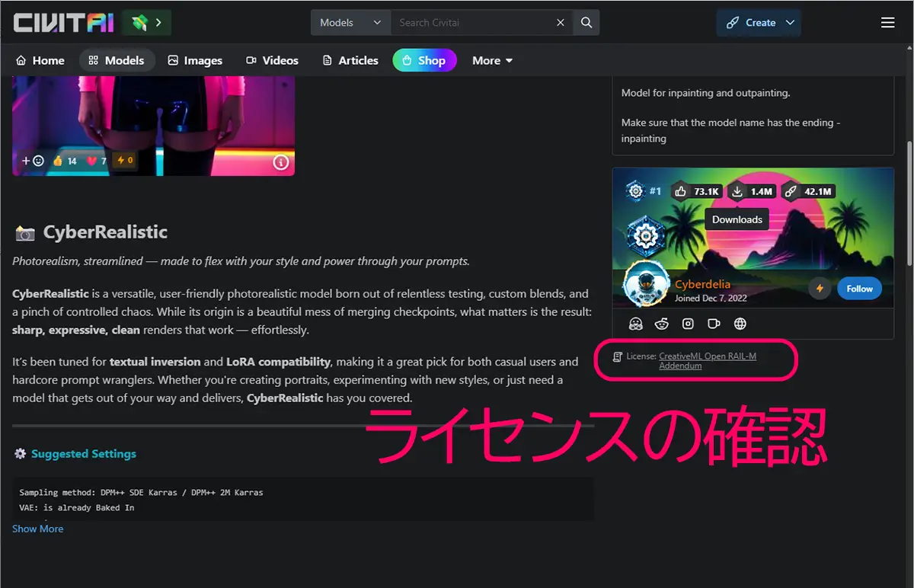Screen dimensions: 914x588
Task: Click the 73.1K likes stat
Action: click(697, 191)
